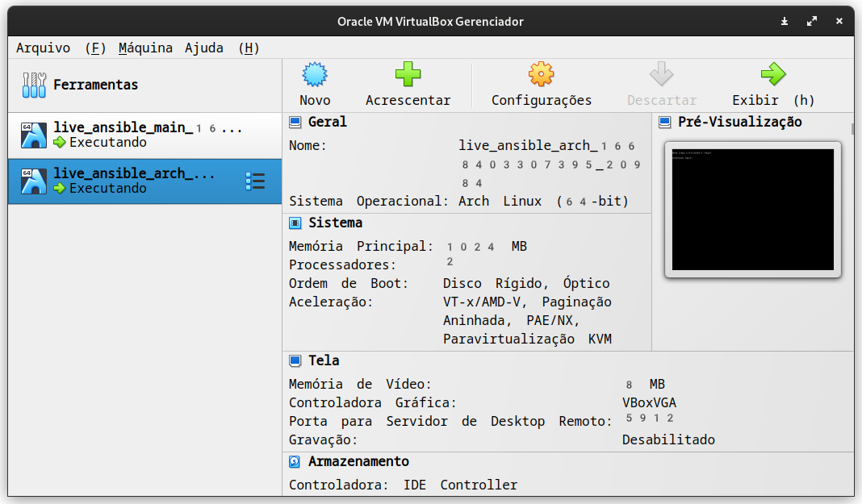The image size is (862, 504).
Task: Click the Tela monitor section icon
Action: (x=295, y=361)
